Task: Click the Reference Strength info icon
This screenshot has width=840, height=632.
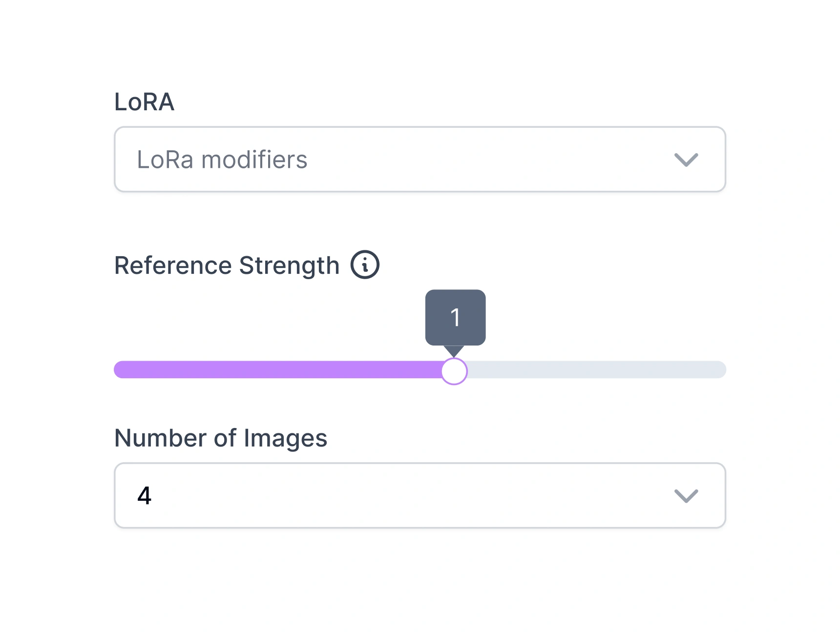Action: [364, 265]
